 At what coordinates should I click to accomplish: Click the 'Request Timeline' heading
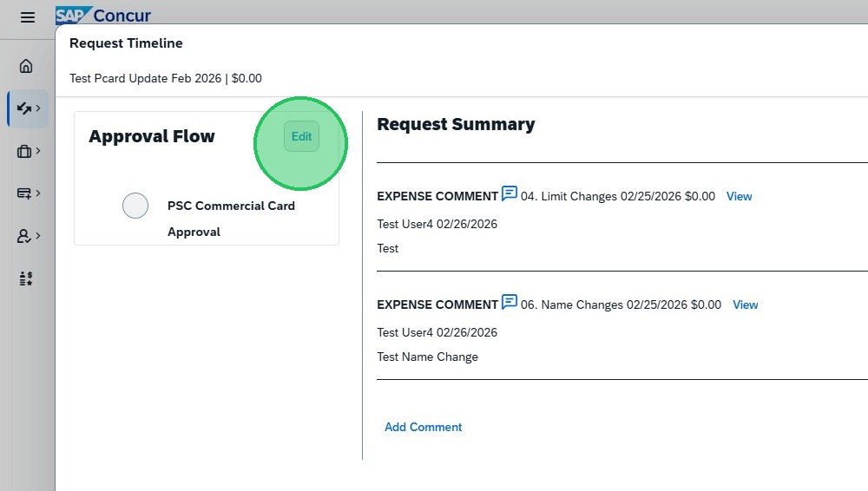click(x=126, y=43)
